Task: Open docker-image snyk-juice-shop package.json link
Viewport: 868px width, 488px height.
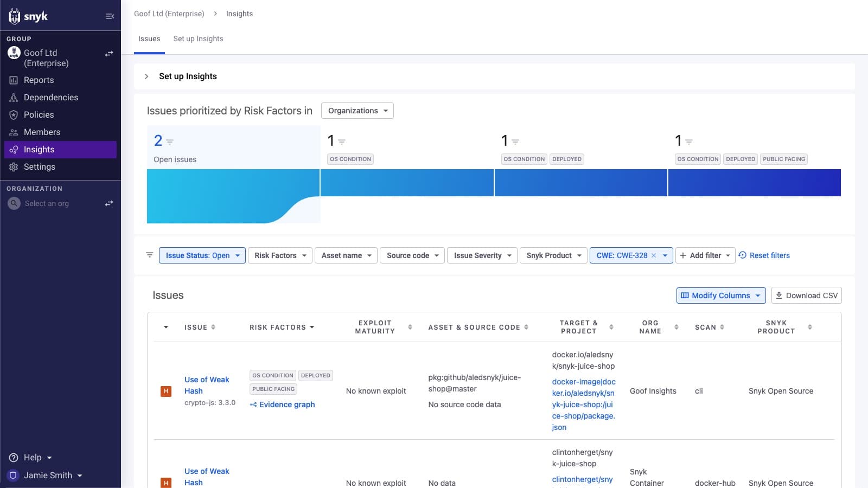Action: 584,404
